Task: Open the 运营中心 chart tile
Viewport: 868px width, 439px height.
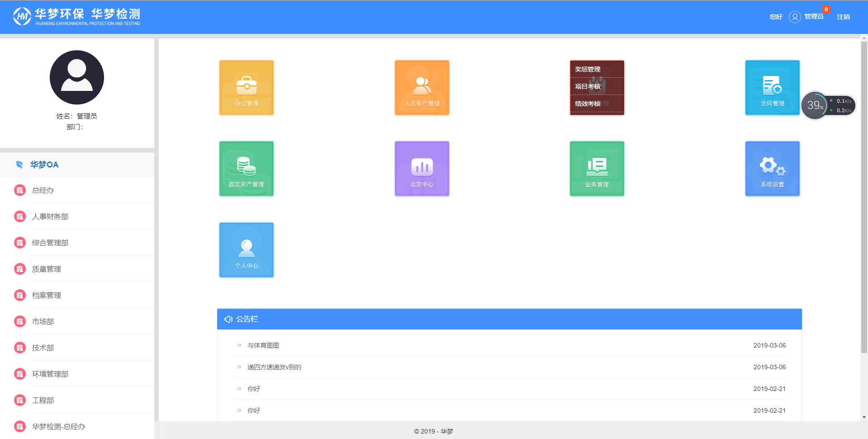Action: [422, 168]
